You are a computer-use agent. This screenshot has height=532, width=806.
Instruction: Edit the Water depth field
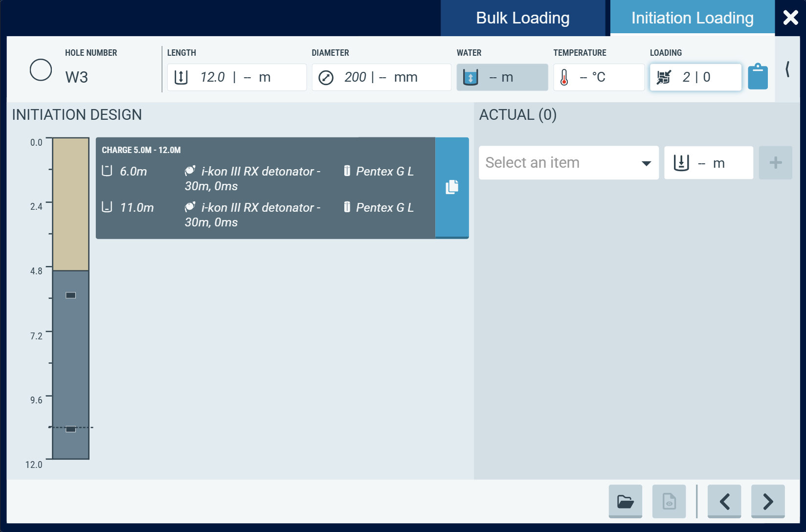coord(502,77)
